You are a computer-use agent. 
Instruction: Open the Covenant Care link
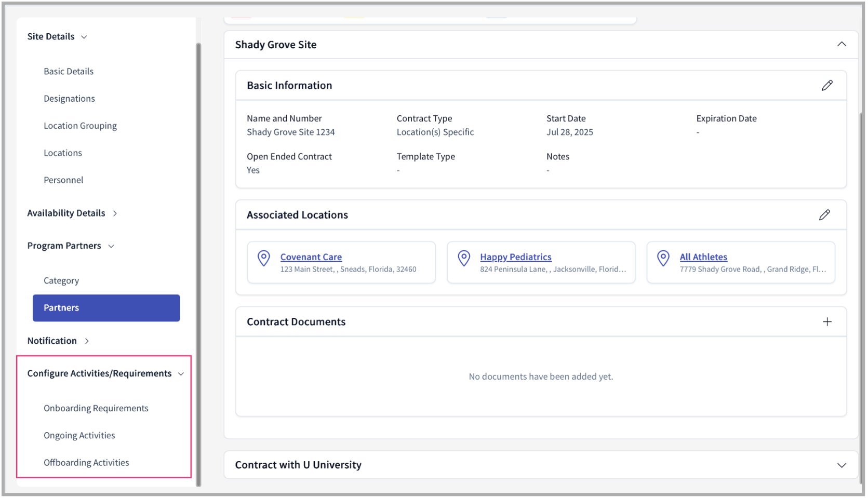[311, 257]
